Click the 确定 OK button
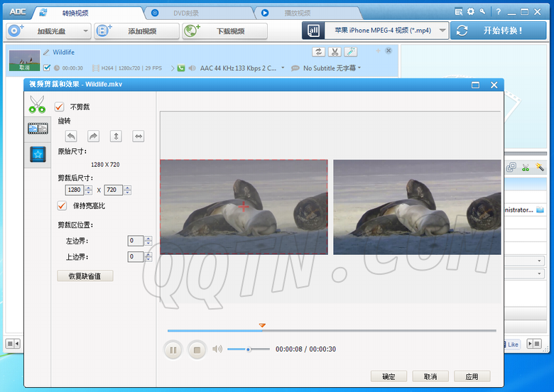 [x=389, y=376]
